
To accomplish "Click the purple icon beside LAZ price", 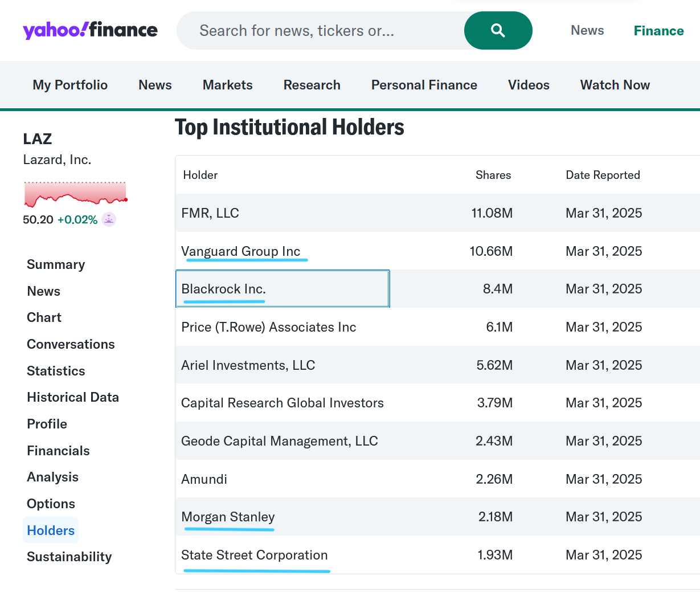I will (x=109, y=219).
